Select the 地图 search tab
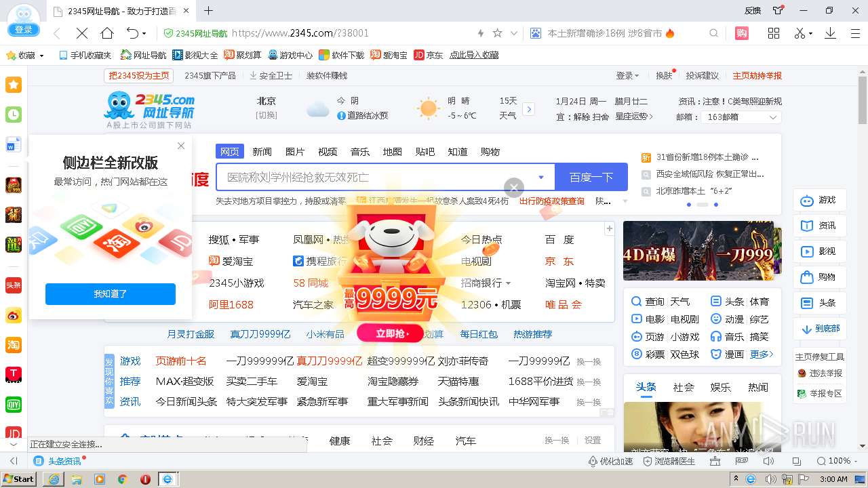The height and width of the screenshot is (488, 868). (x=393, y=152)
